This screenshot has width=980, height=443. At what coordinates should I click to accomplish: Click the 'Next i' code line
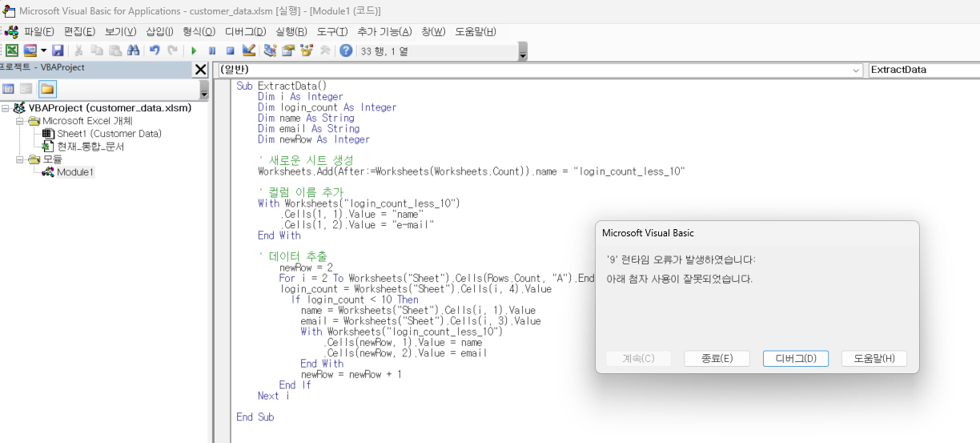click(x=273, y=396)
